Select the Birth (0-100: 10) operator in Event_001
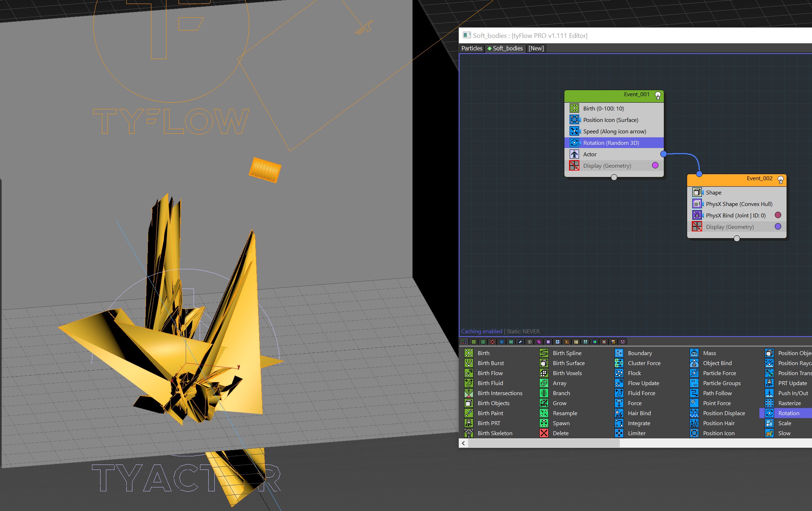The image size is (812, 511). (x=614, y=108)
